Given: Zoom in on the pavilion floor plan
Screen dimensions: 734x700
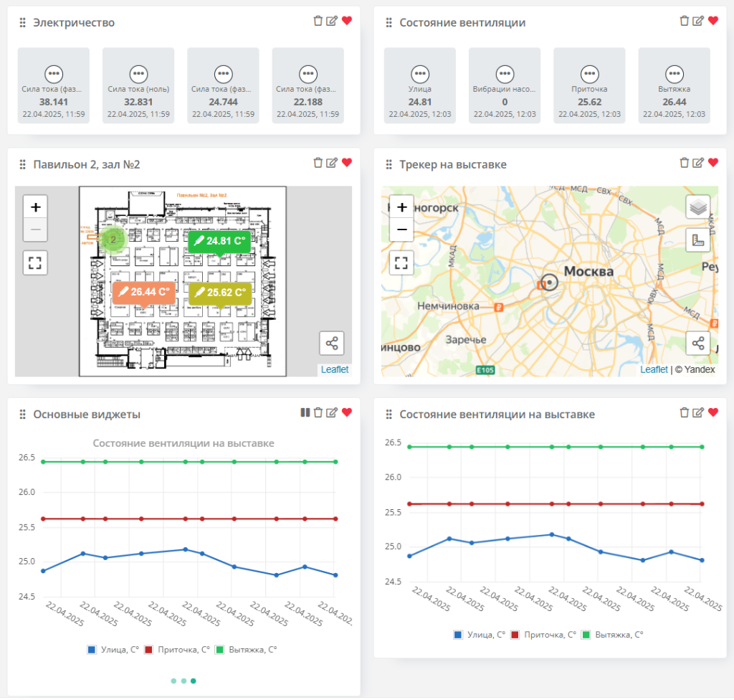Looking at the screenshot, I should pyautogui.click(x=36, y=207).
